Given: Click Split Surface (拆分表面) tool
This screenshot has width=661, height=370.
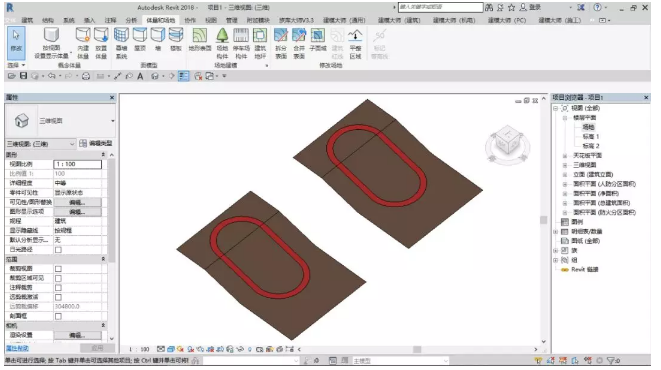Looking at the screenshot, I should pos(281,43).
